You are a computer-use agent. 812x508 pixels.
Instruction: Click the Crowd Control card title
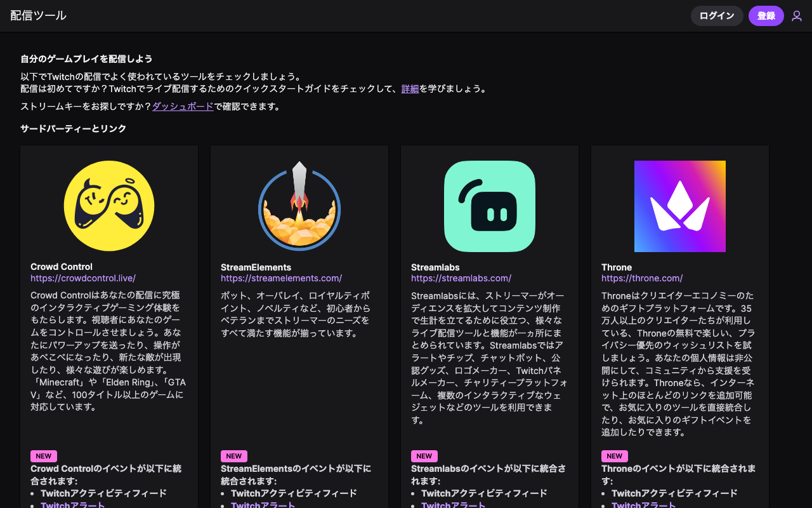coord(62,267)
